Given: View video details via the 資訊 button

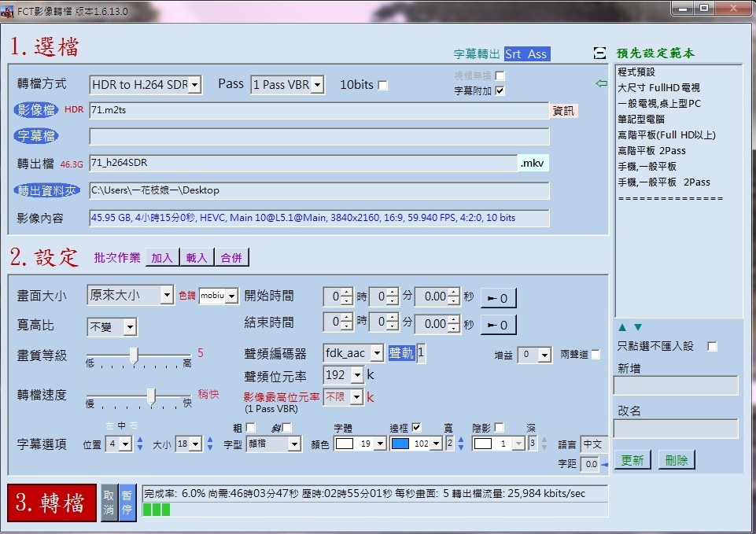Looking at the screenshot, I should (x=563, y=110).
